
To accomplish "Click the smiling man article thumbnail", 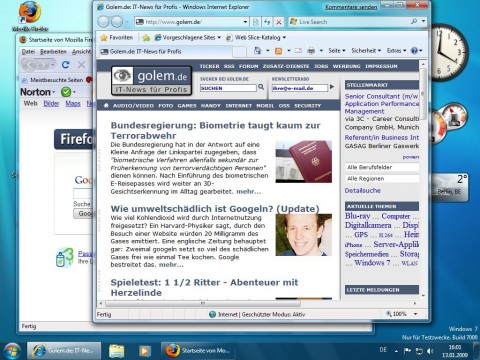I will [304, 235].
